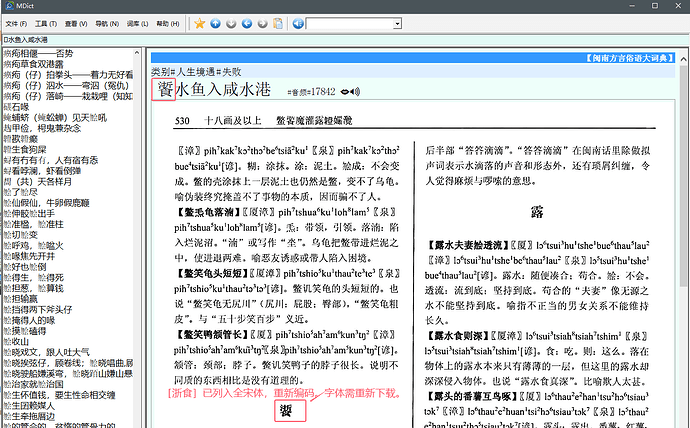Click the 【露水食则深】 entry heading

(x=457, y=337)
